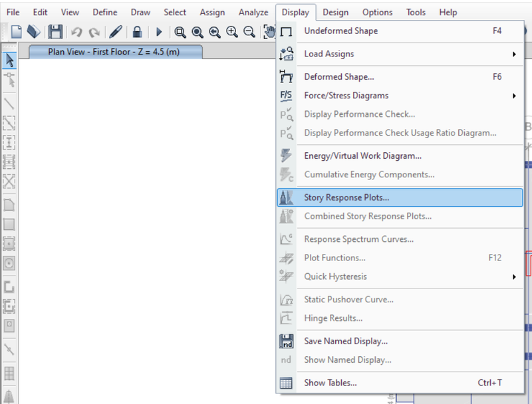The height and width of the screenshot is (404, 532).
Task: Select the Plan View First Floor tab
Action: (115, 52)
